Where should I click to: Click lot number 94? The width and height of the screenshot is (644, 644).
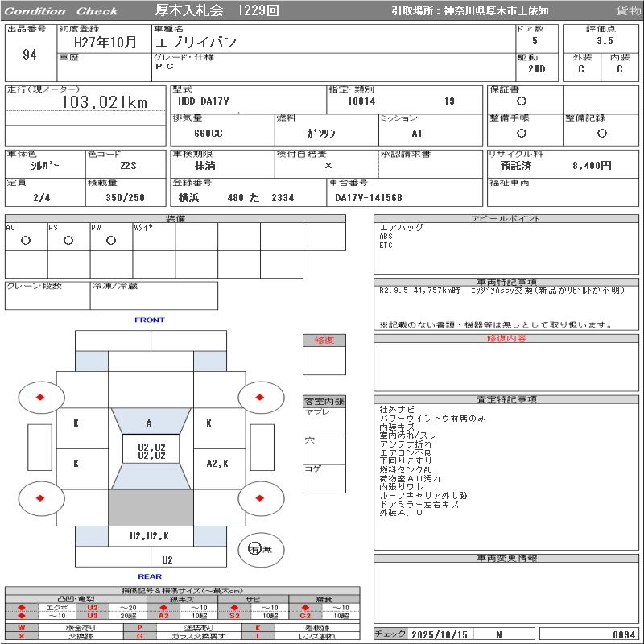pyautogui.click(x=30, y=54)
